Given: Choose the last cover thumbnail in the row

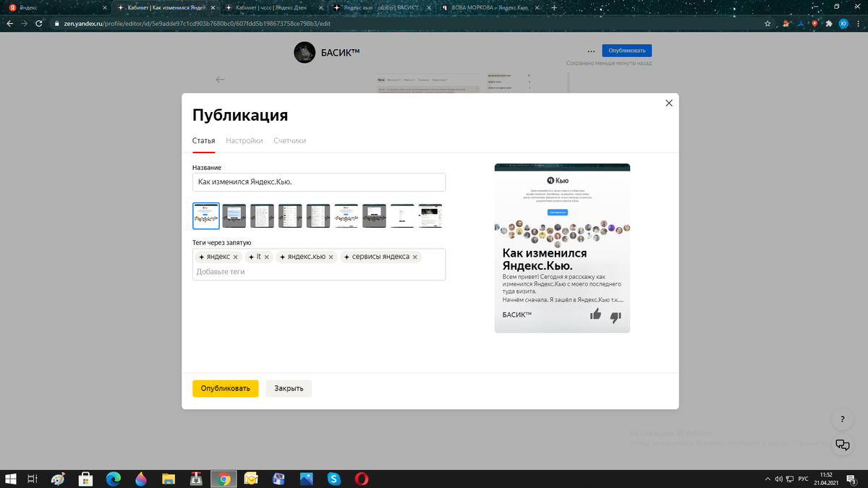Looking at the screenshot, I should 430,215.
